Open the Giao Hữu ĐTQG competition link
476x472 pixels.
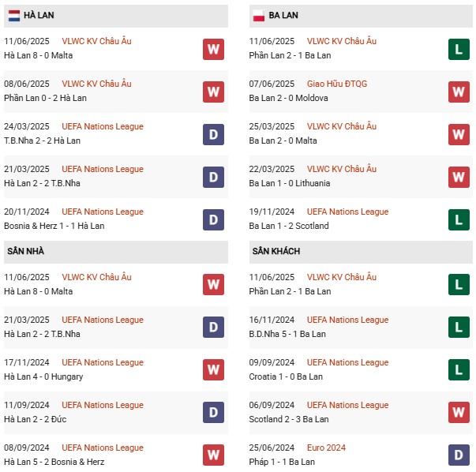pos(337,84)
